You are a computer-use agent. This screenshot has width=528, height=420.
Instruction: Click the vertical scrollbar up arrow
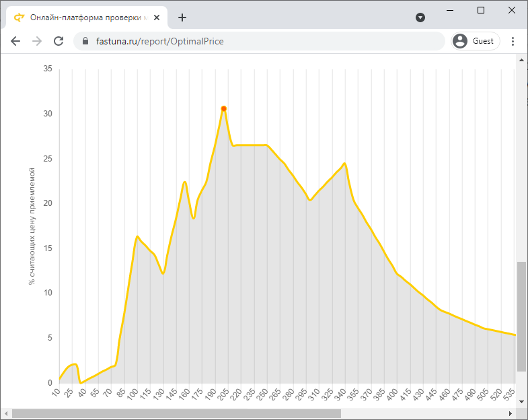coord(521,60)
